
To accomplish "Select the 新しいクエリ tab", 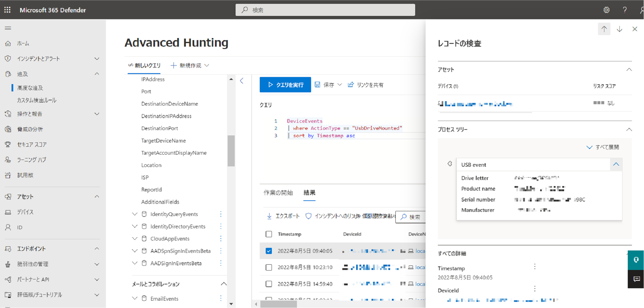I will tap(144, 65).
